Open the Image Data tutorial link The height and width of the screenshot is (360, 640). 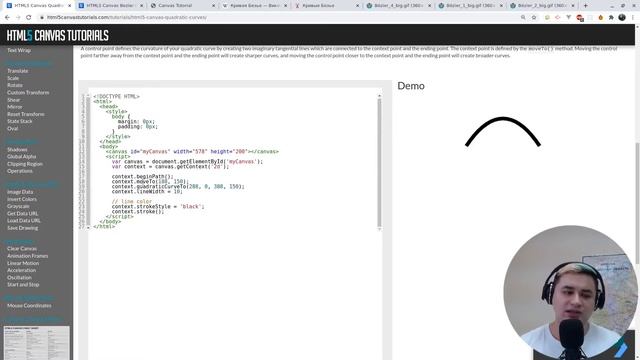(20, 192)
